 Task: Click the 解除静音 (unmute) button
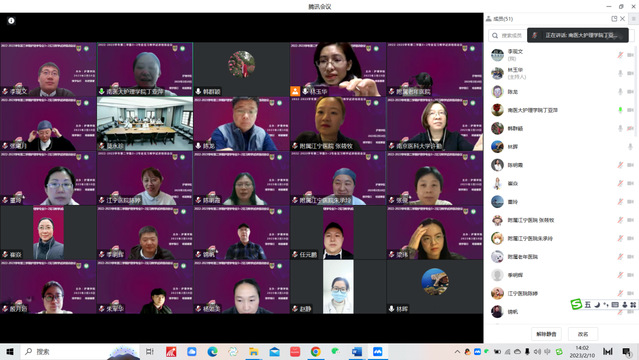pos(546,334)
